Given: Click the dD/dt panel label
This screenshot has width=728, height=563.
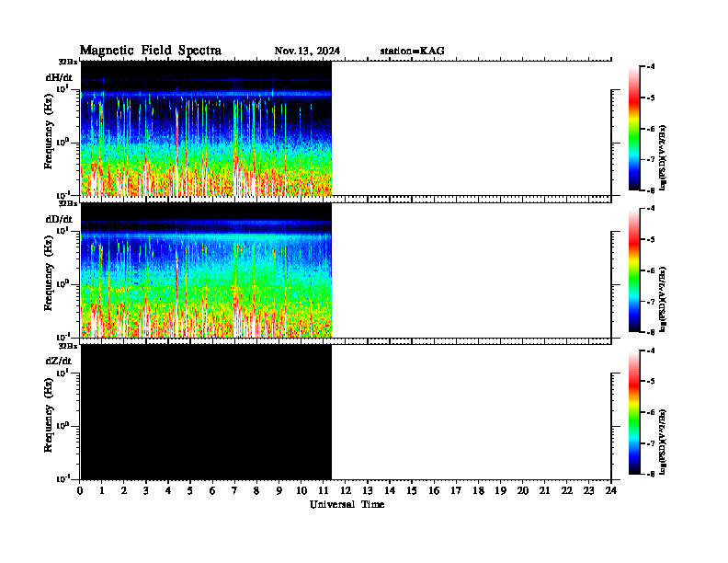Looking at the screenshot, I should 59,219.
